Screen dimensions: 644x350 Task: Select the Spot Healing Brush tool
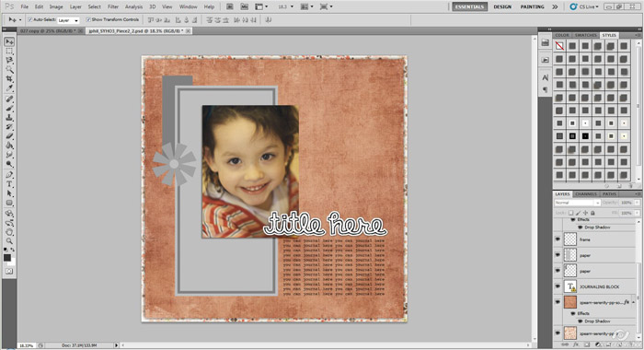click(x=9, y=99)
